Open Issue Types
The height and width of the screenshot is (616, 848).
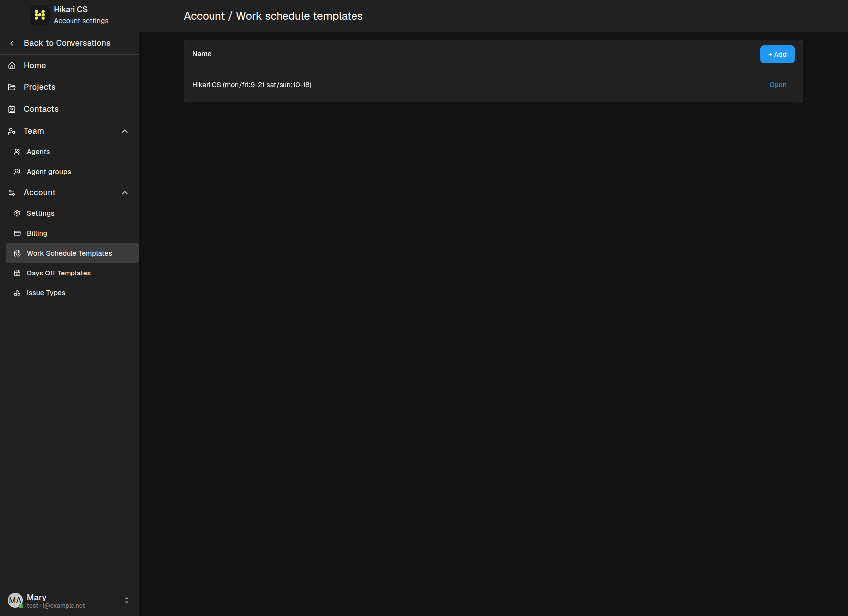click(x=72, y=293)
